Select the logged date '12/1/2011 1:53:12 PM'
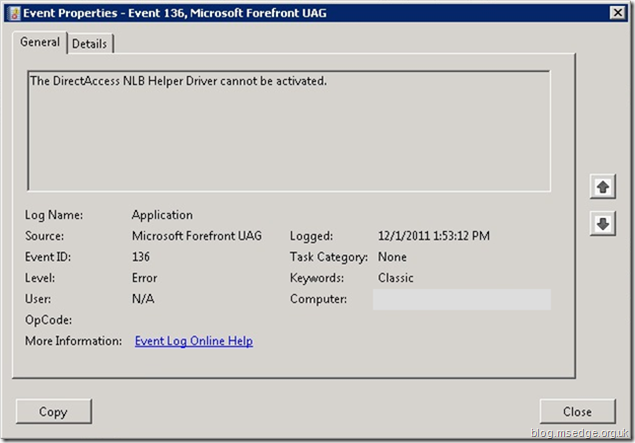This screenshot has width=635, height=443. tap(434, 236)
